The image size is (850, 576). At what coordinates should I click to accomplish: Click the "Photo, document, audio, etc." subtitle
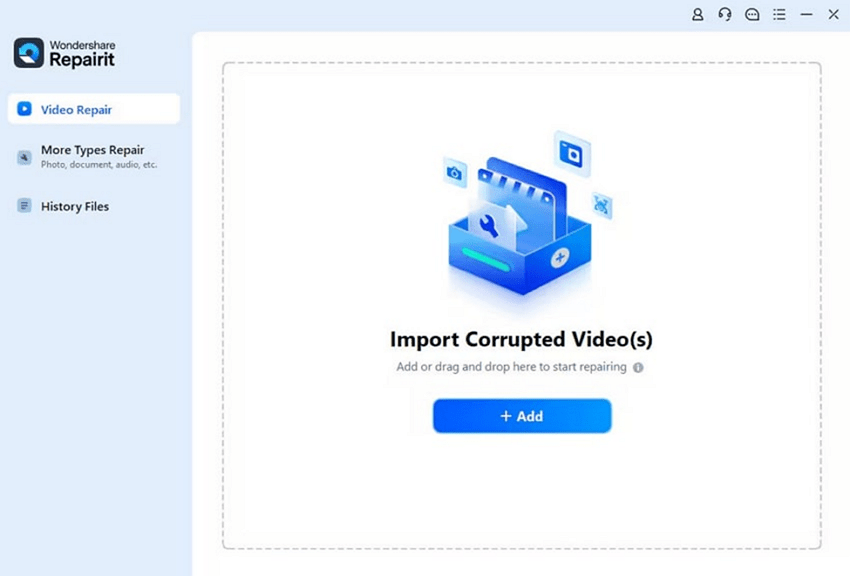click(99, 165)
